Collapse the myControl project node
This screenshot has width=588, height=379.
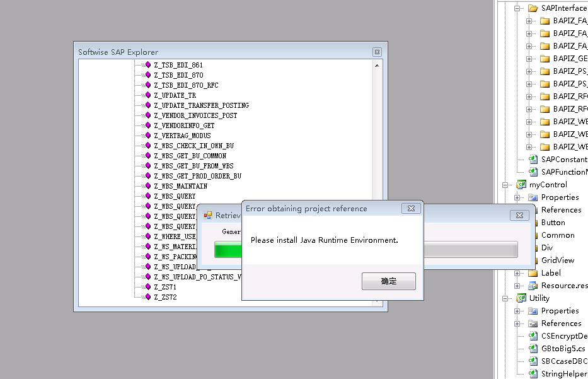(x=505, y=185)
